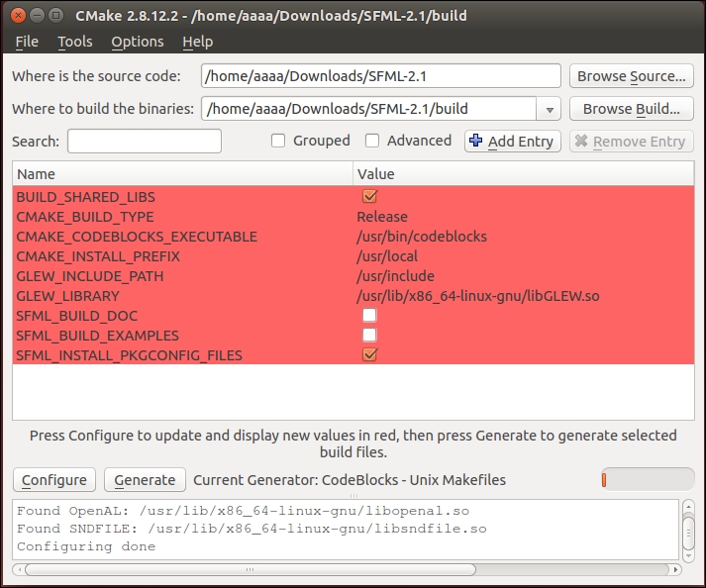Click the Remove Entry button
706x588 pixels.
click(632, 142)
